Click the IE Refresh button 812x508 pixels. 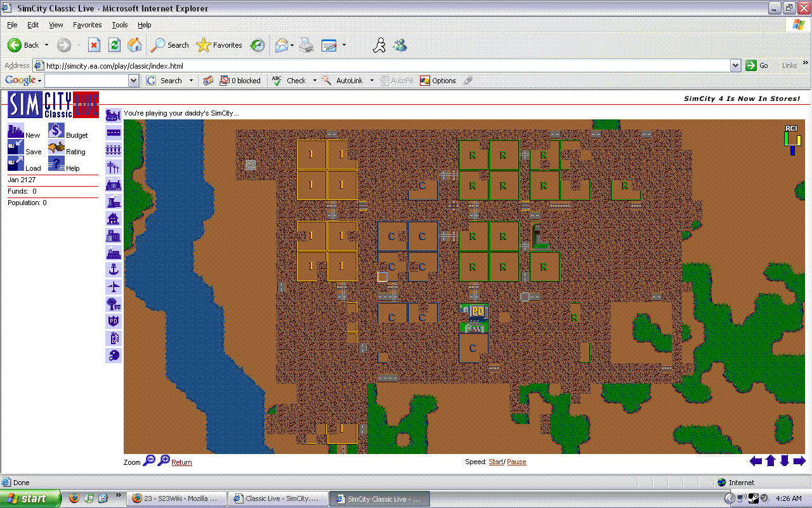114,45
